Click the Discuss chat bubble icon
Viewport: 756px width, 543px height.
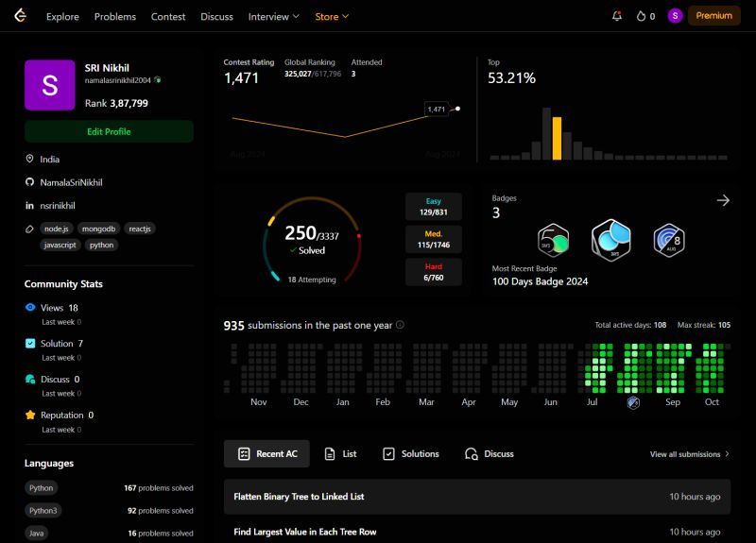(x=30, y=379)
